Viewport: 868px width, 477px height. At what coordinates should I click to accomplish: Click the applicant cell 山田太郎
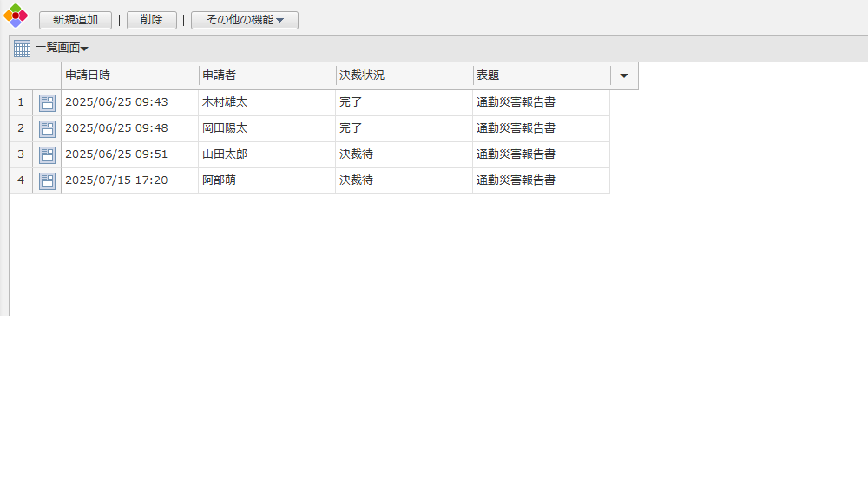(225, 154)
